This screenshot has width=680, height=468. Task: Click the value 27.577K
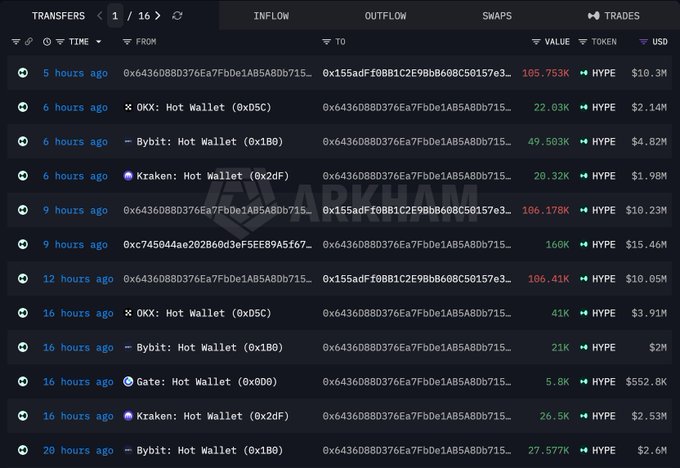point(549,450)
